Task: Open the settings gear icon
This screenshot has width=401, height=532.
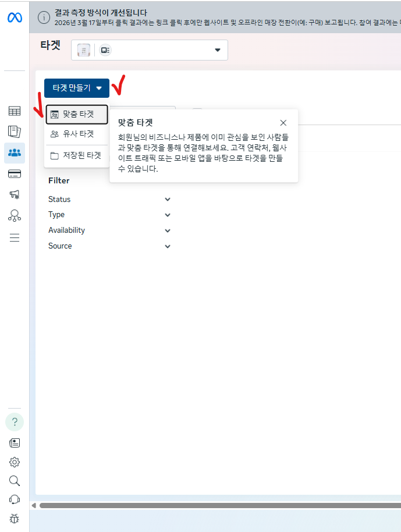Action: pyautogui.click(x=14, y=462)
